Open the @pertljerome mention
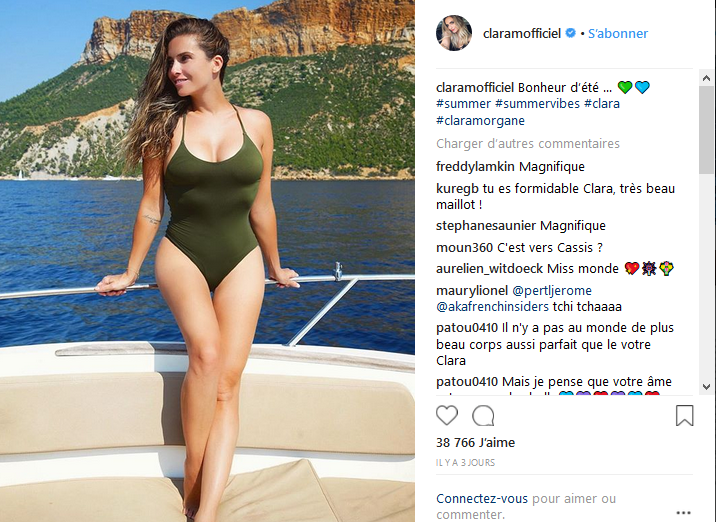 [552, 290]
